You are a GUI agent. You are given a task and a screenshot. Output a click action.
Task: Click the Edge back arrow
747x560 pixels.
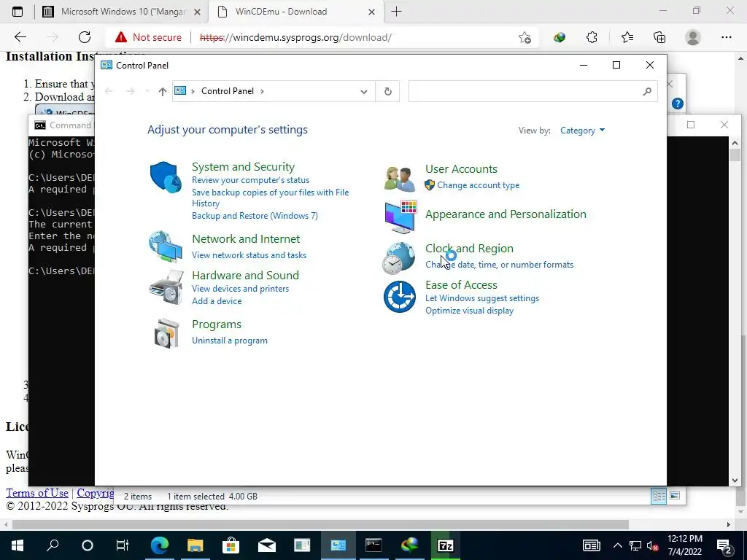pos(20,37)
